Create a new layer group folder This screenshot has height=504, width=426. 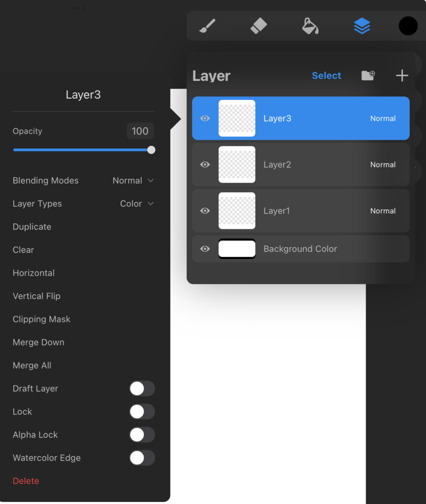[x=368, y=75]
